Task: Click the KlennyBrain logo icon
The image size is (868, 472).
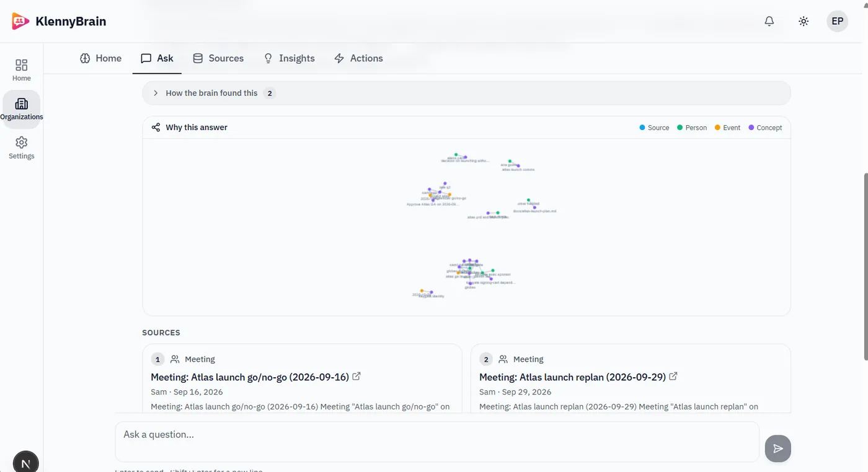Action: [20, 22]
